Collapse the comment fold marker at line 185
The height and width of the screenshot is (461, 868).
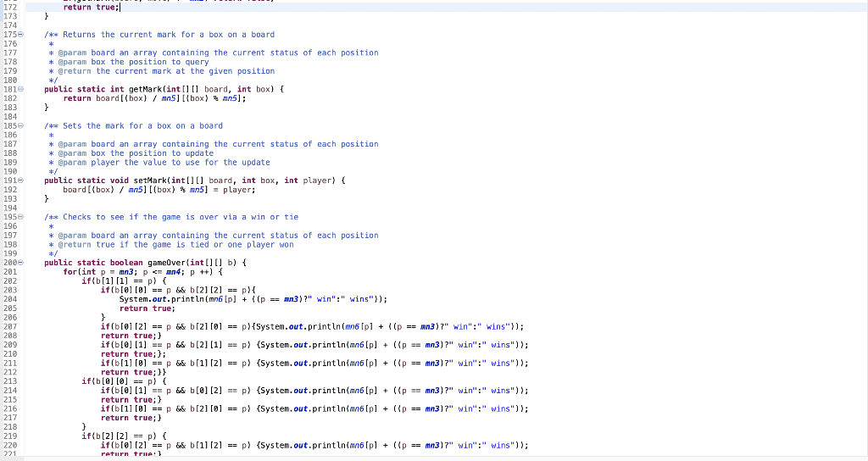coord(21,125)
